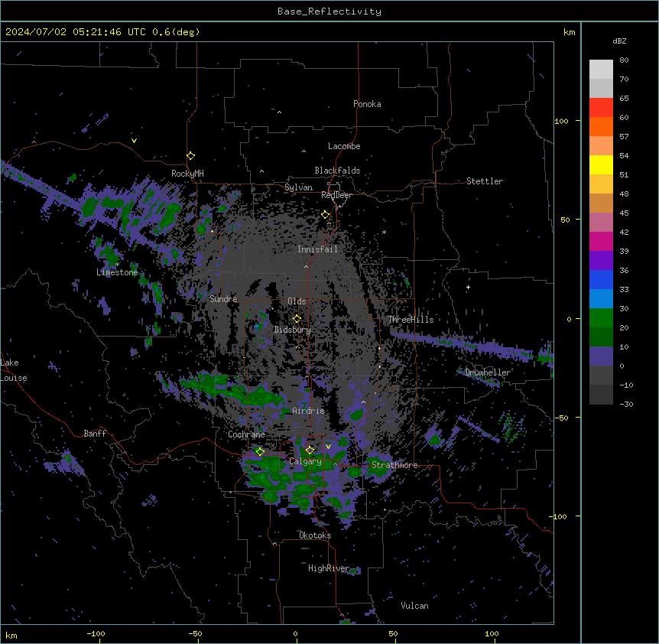Click the Lake Louise label at the left edge

[x=14, y=370]
